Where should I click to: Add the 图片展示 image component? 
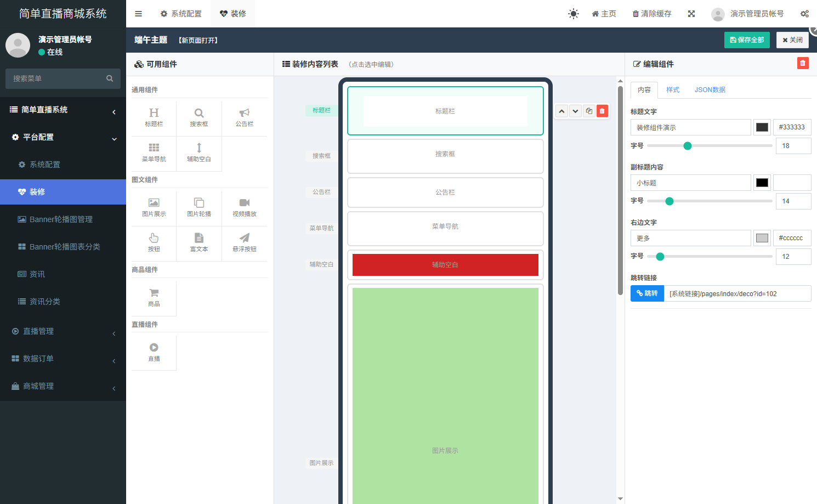pos(154,208)
